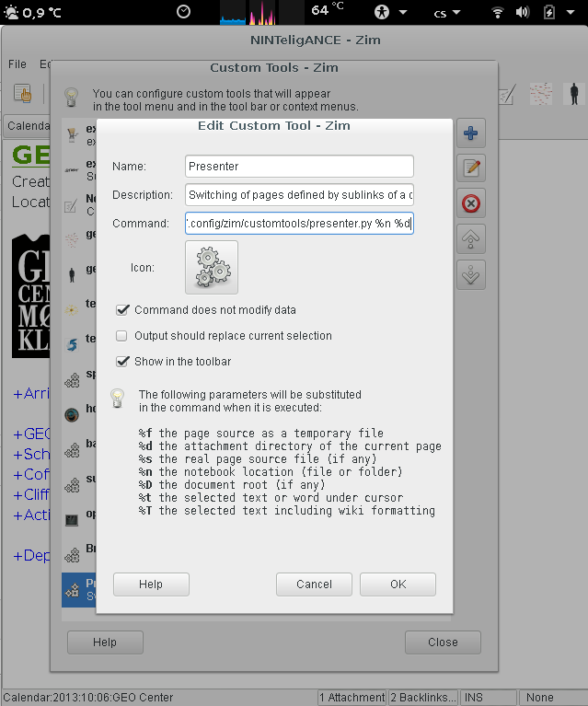The image size is (588, 706).
Task: Open the "2 Backlinks..." status bar dropdown
Action: [422, 698]
